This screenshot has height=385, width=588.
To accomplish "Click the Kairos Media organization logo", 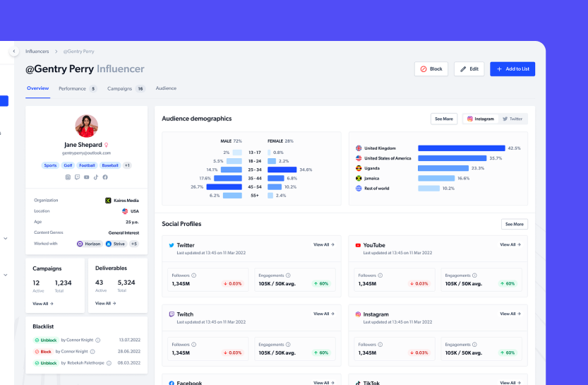I will 108,201.
